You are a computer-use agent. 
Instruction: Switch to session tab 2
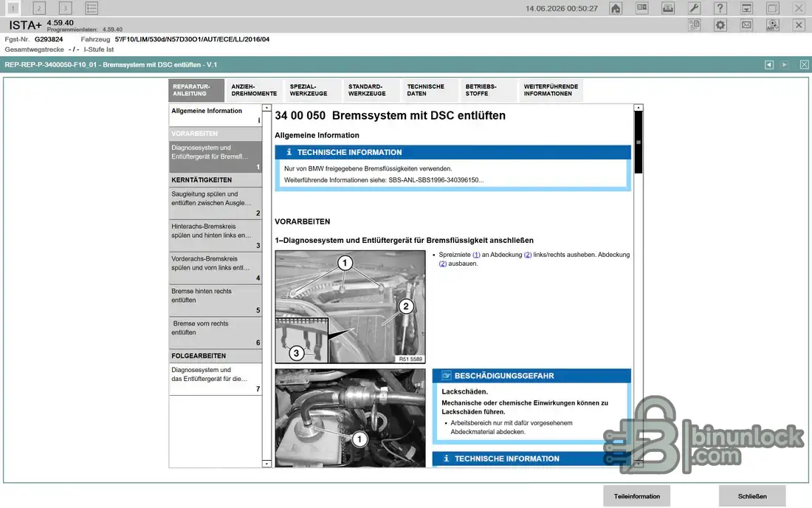tap(39, 8)
